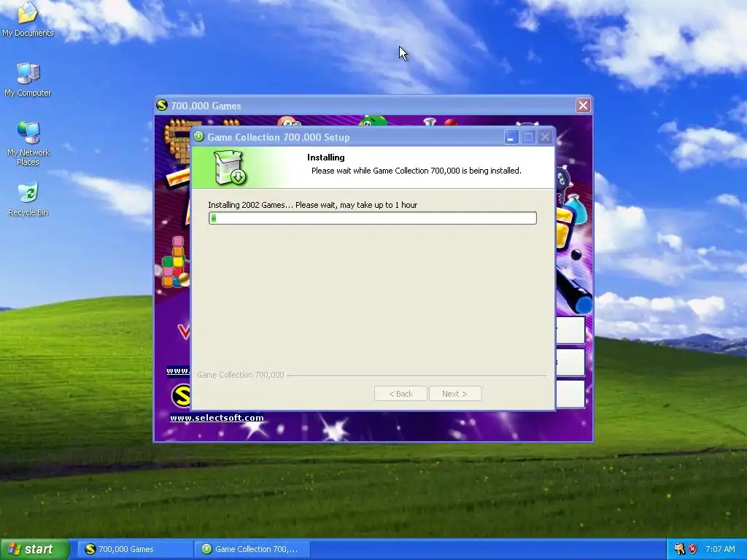Switch to Game Collection 700,... taskbar button
The height and width of the screenshot is (560, 747).
click(x=253, y=549)
